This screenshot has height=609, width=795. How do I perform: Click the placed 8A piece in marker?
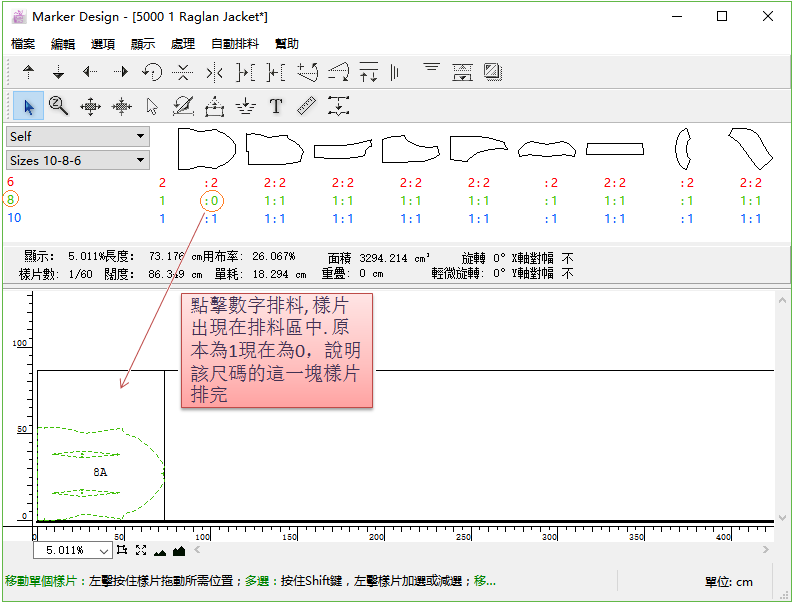100,470
